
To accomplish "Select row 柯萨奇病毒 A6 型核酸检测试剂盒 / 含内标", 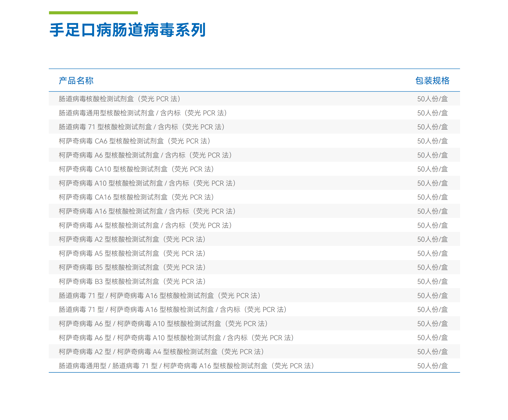I will [x=254, y=155].
